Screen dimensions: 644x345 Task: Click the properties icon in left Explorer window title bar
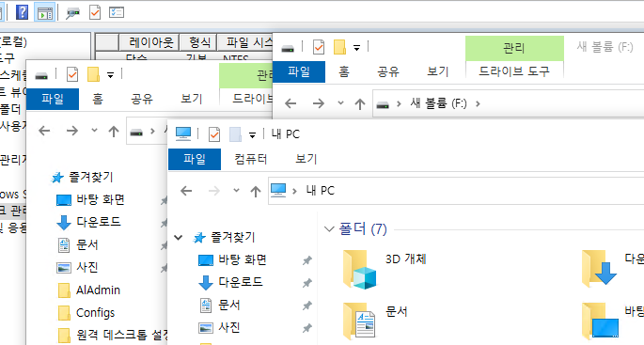[x=72, y=75]
